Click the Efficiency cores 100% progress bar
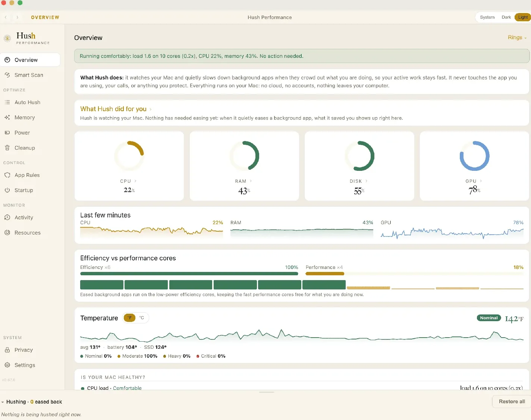 [x=189, y=273]
